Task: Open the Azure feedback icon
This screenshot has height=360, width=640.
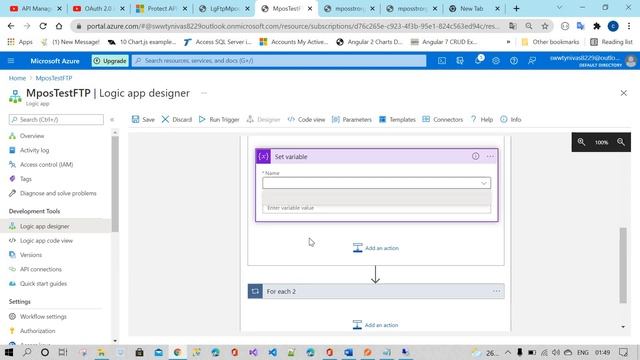Action: [x=532, y=61]
